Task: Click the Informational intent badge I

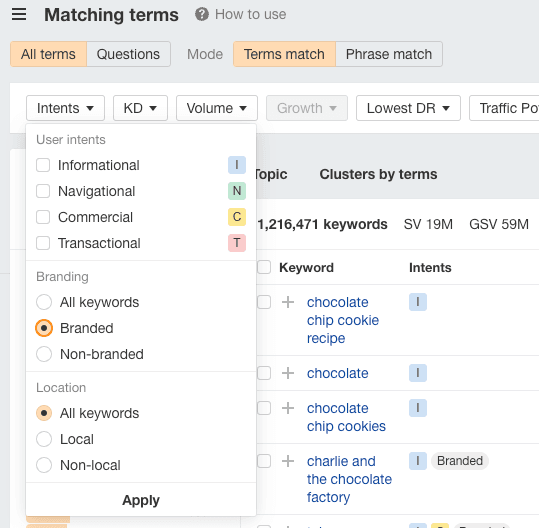Action: [x=237, y=165]
